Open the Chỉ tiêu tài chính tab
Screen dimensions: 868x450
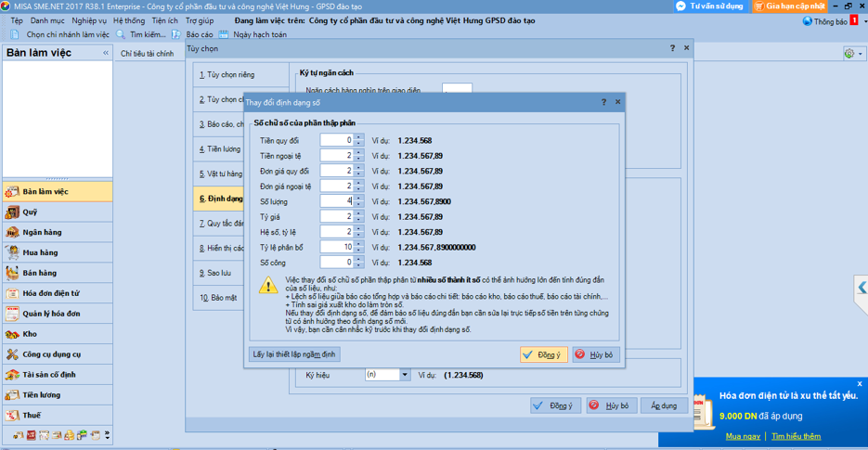click(148, 54)
